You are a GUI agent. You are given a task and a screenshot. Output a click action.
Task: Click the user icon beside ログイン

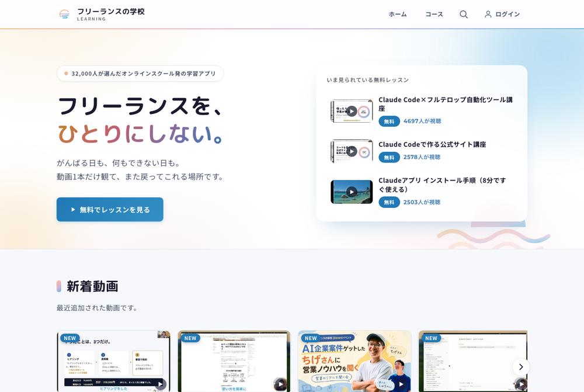point(488,14)
